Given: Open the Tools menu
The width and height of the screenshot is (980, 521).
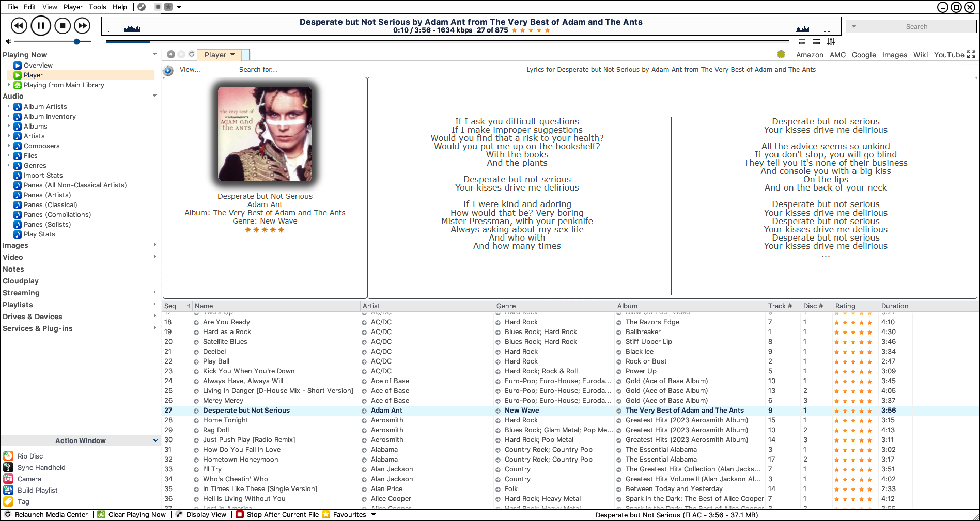Looking at the screenshot, I should coord(97,7).
